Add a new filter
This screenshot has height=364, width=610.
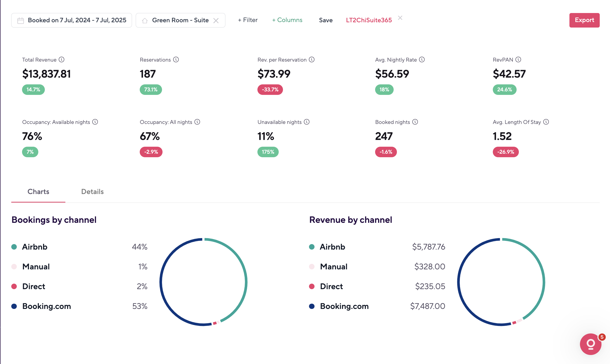(x=248, y=20)
